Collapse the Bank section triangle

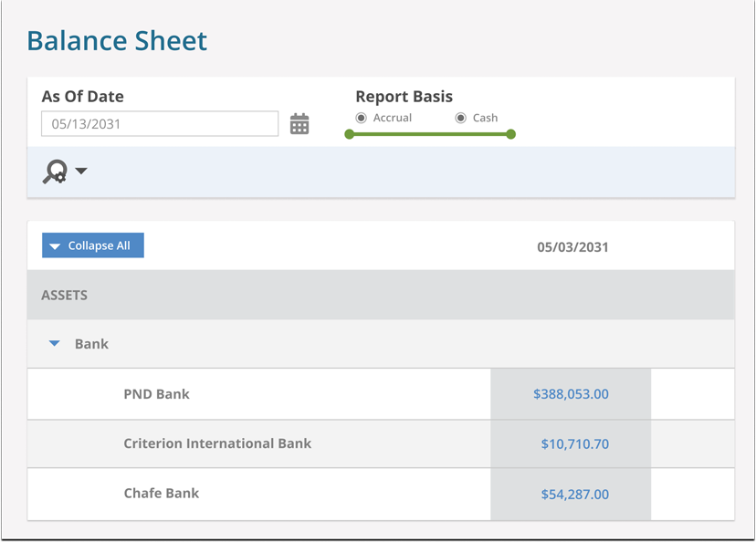(55, 343)
